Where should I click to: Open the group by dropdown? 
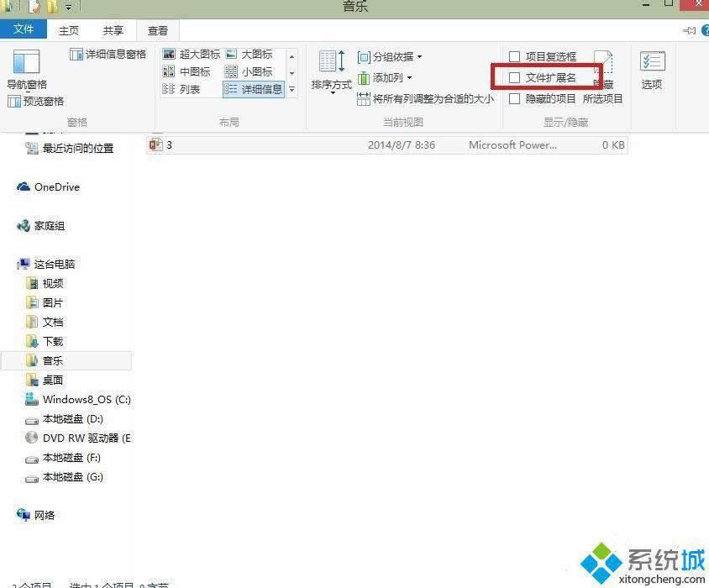(x=389, y=55)
